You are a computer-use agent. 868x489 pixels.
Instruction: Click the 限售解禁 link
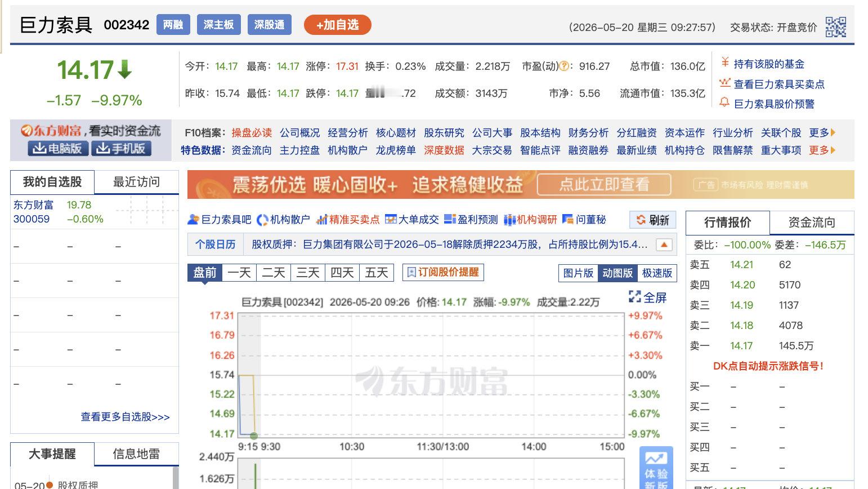click(x=732, y=150)
